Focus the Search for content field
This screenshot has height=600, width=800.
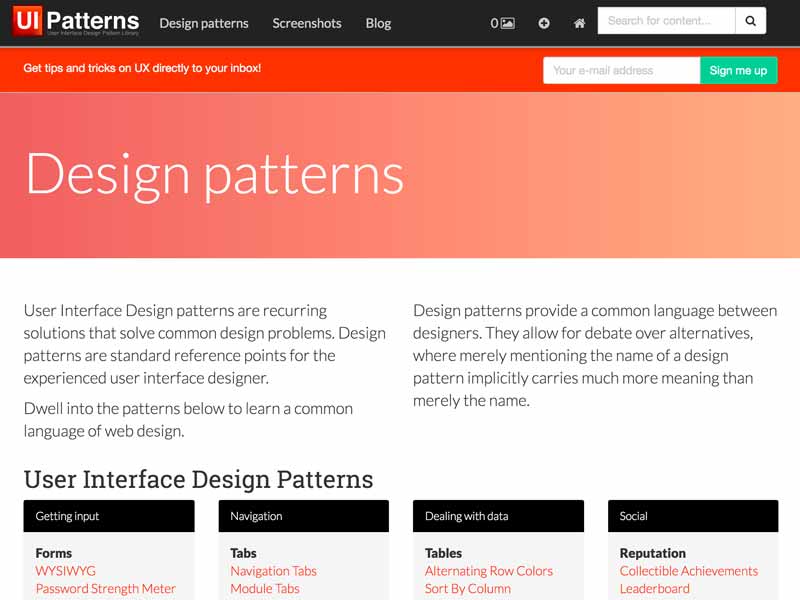click(x=666, y=21)
